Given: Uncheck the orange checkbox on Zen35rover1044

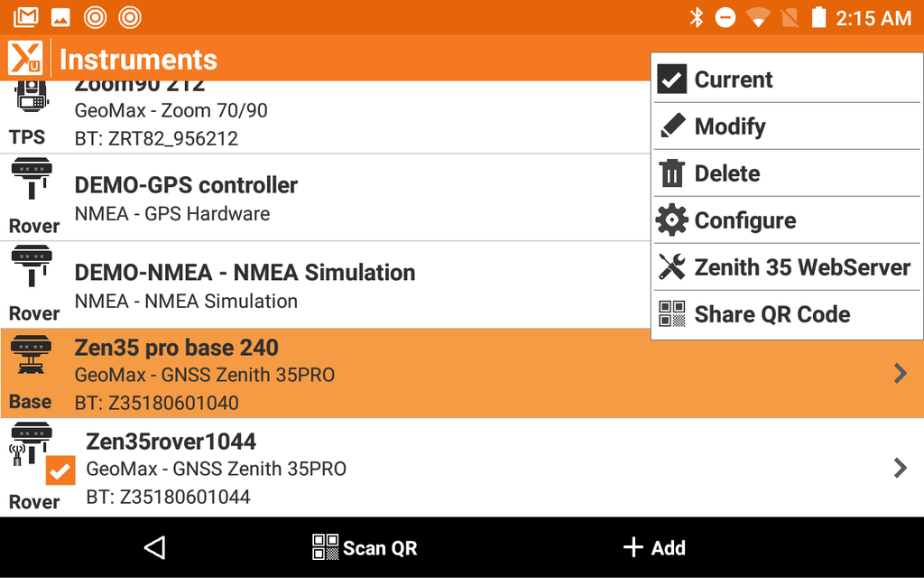Looking at the screenshot, I should pyautogui.click(x=60, y=471).
